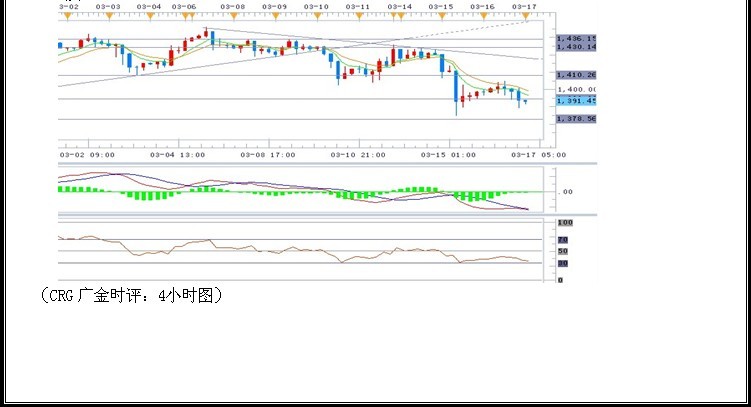
Task: Select the 1,410.26 price level label
Action: click(x=577, y=75)
